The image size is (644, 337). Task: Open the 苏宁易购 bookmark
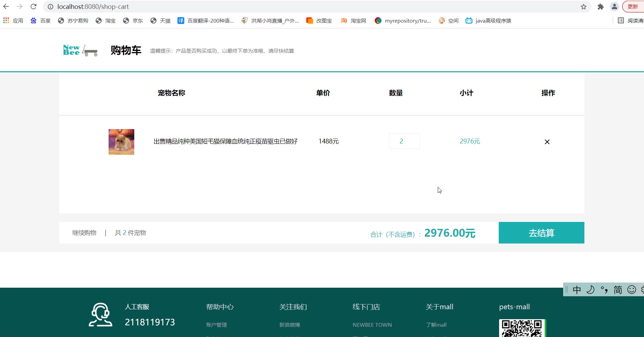(x=73, y=21)
